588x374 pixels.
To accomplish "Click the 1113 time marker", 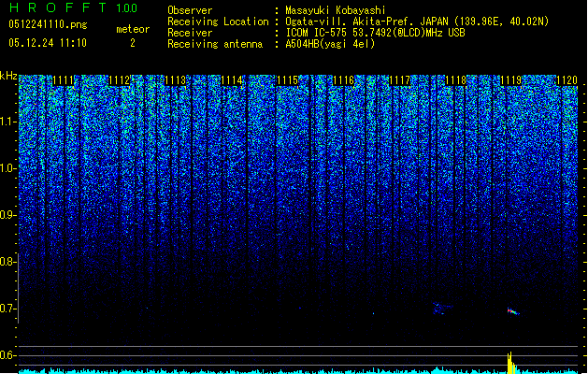I will click(175, 80).
